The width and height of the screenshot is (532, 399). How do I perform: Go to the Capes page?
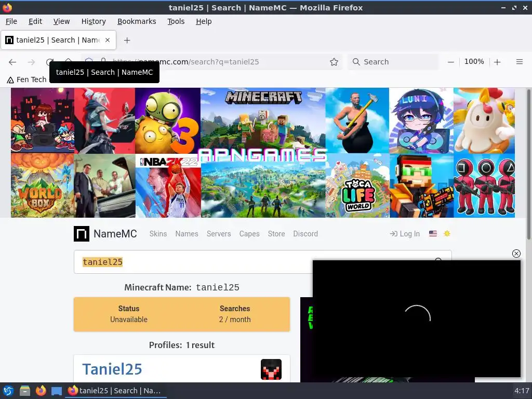pyautogui.click(x=249, y=234)
